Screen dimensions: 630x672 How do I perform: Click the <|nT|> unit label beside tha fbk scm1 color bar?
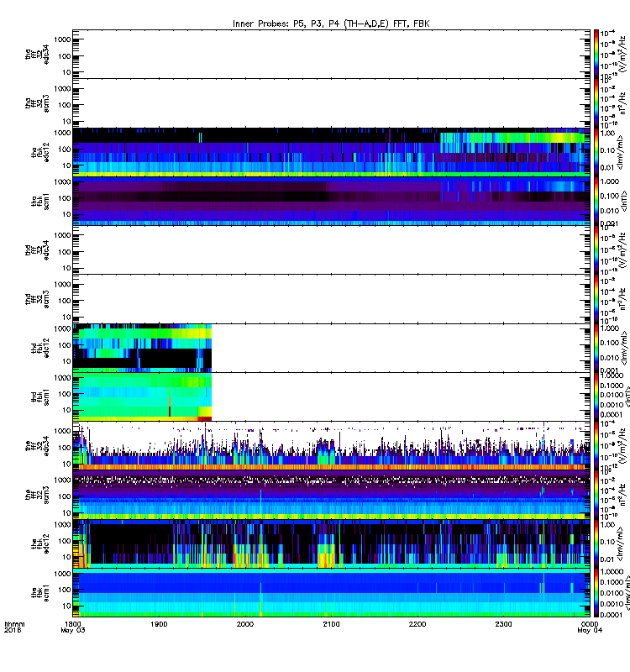pyautogui.click(x=622, y=202)
